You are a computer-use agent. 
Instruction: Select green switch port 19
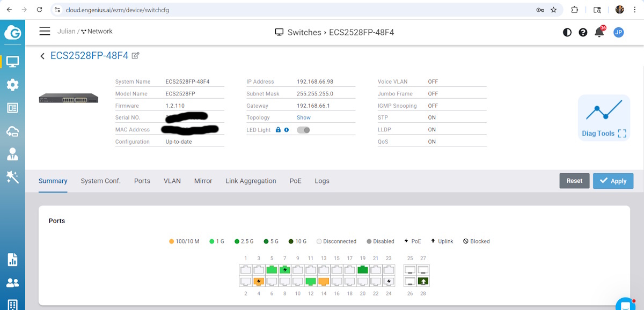(363, 269)
